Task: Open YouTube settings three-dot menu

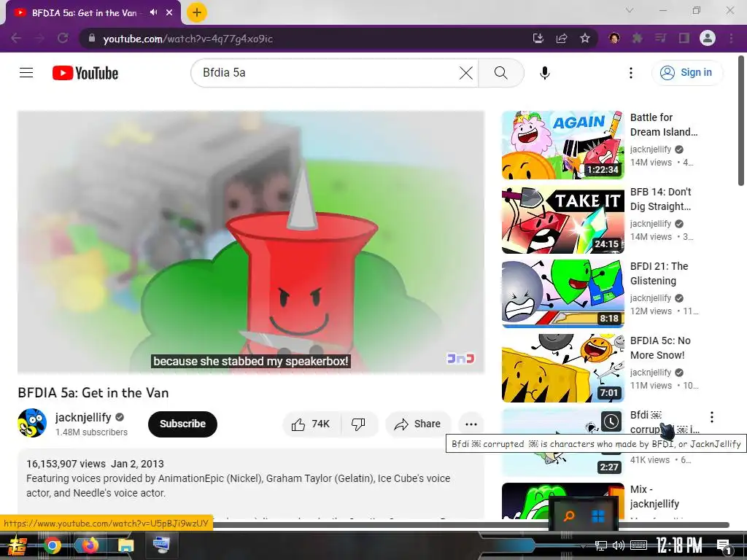Action: pos(631,73)
